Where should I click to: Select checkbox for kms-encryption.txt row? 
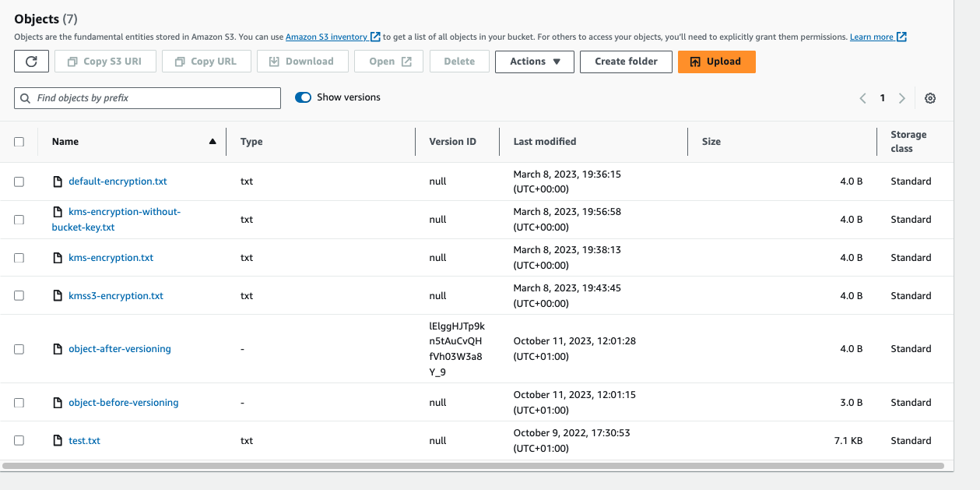19,258
